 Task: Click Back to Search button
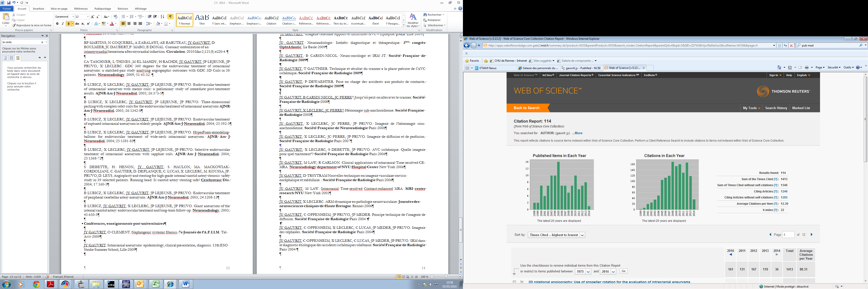(527, 108)
